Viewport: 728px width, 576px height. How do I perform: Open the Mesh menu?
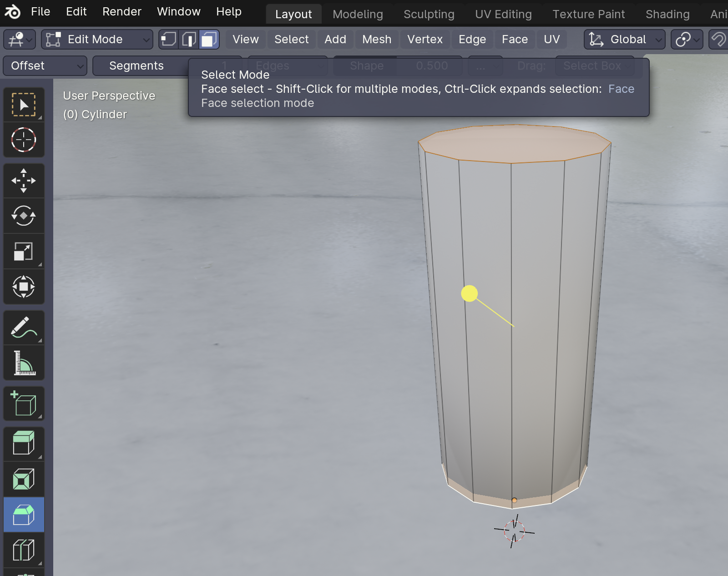coord(376,40)
